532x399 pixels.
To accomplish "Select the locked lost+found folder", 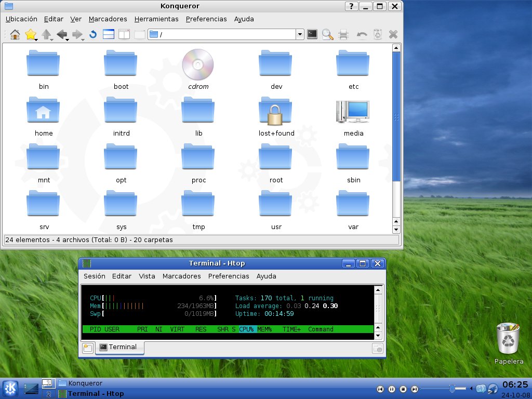I will (x=275, y=111).
